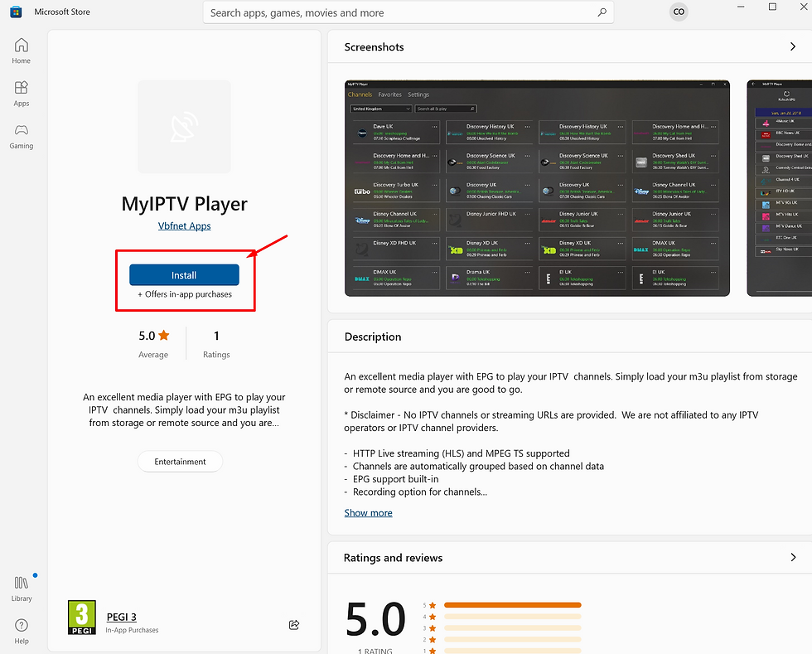Minimize the Microsoft Store window
The image size is (812, 654).
(741, 7)
